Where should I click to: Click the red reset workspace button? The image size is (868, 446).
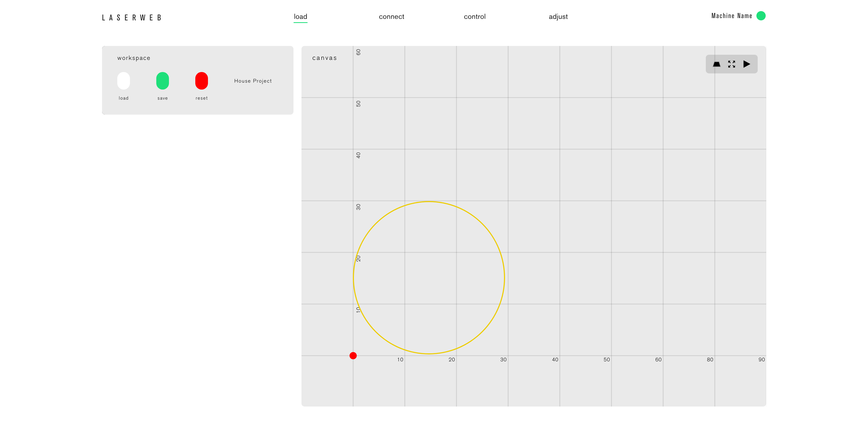(202, 81)
